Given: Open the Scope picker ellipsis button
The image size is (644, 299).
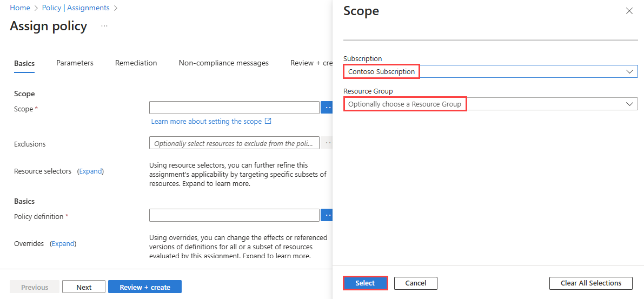Looking at the screenshot, I should 327,108.
